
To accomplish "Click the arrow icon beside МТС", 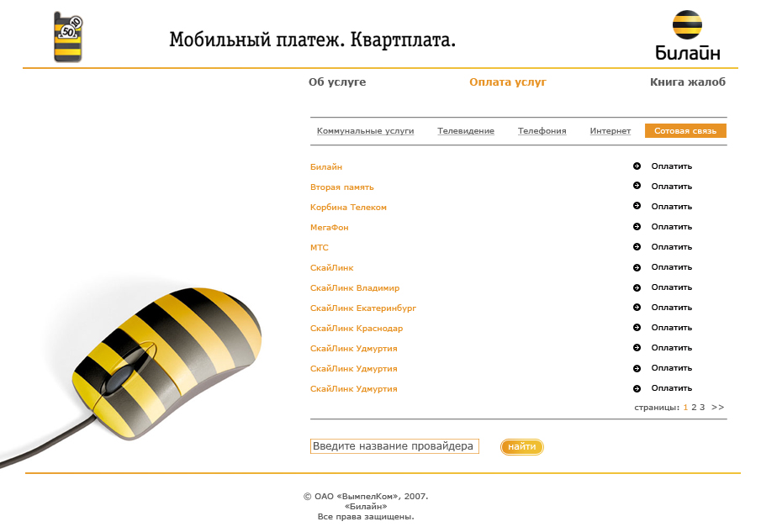I will click(637, 246).
